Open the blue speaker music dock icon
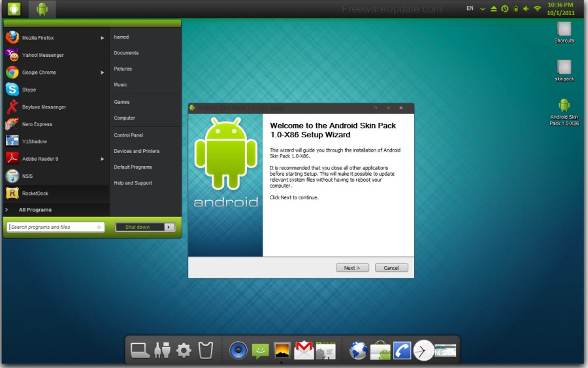The height and width of the screenshot is (368, 588). click(238, 351)
